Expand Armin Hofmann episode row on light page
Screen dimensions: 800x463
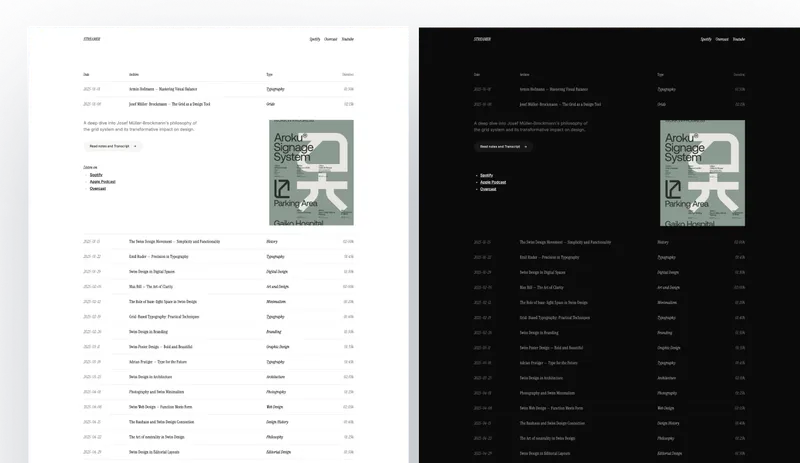[x=165, y=89]
